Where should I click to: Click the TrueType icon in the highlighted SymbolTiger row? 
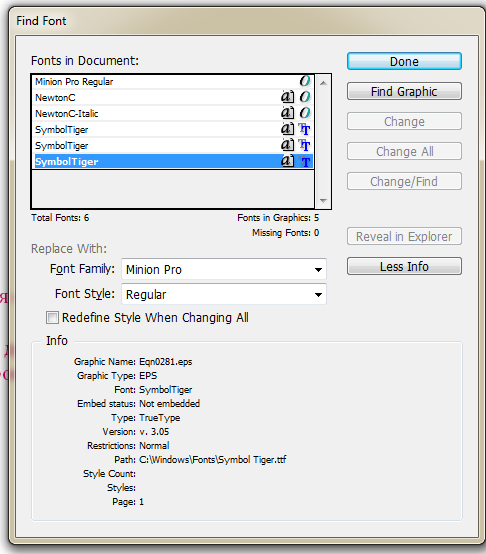click(305, 161)
